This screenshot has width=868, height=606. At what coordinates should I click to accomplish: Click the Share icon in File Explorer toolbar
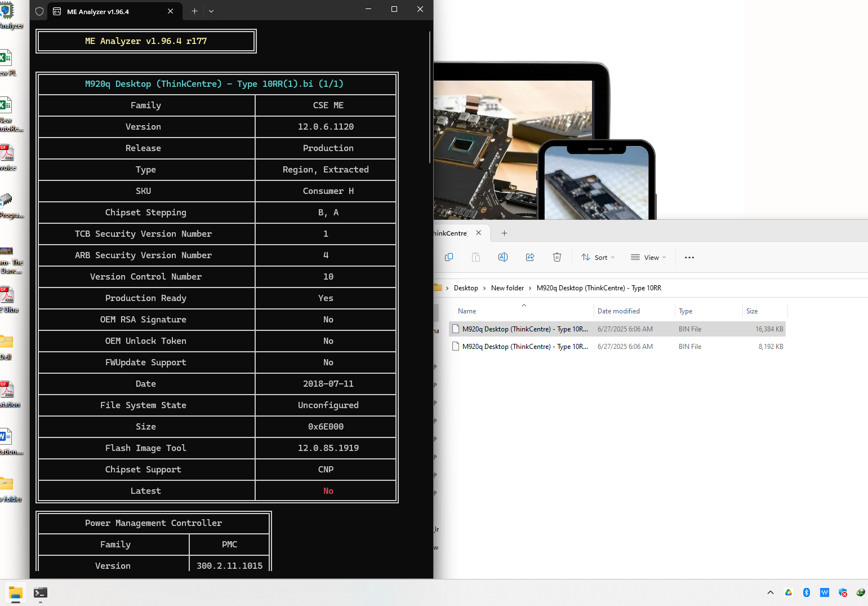point(530,257)
